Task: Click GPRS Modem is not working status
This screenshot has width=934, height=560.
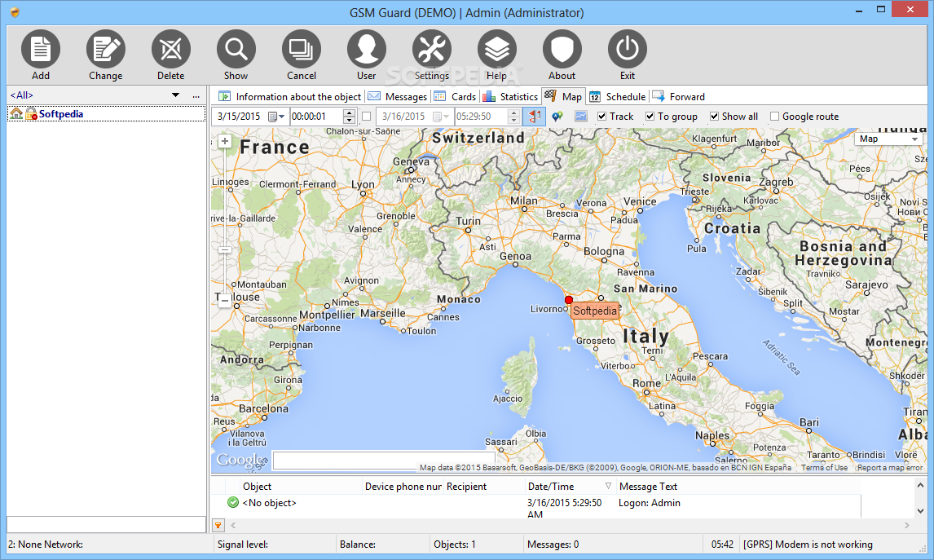Action: [x=808, y=544]
